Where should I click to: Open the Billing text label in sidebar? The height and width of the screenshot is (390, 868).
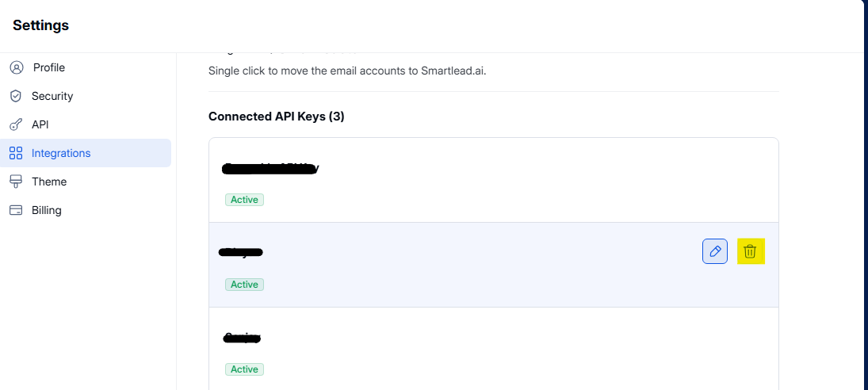[x=47, y=210]
